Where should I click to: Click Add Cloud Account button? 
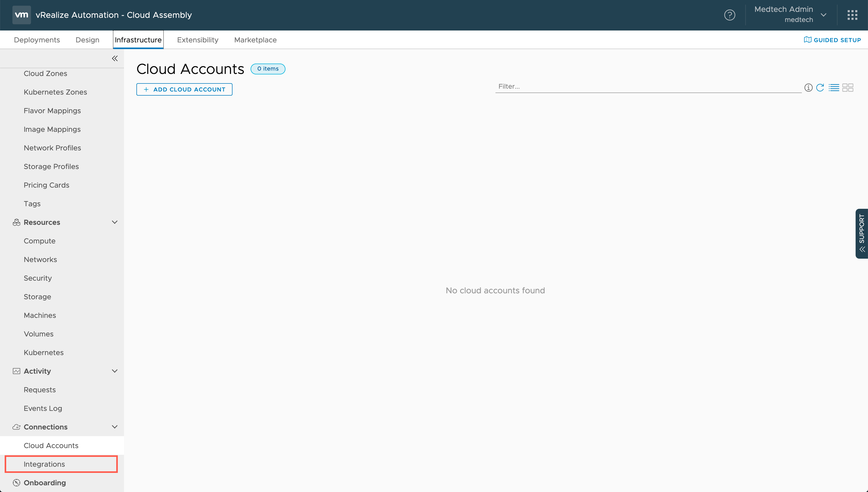[x=184, y=90]
